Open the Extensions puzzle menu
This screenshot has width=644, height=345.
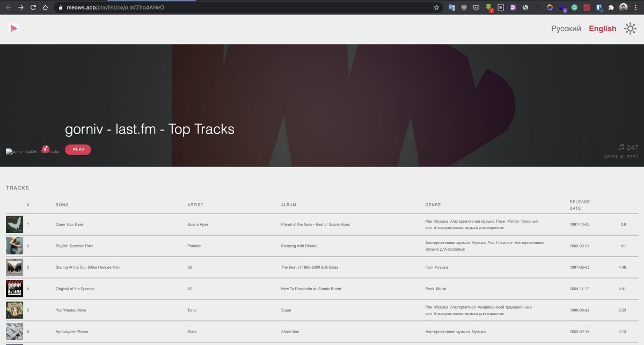pyautogui.click(x=611, y=8)
